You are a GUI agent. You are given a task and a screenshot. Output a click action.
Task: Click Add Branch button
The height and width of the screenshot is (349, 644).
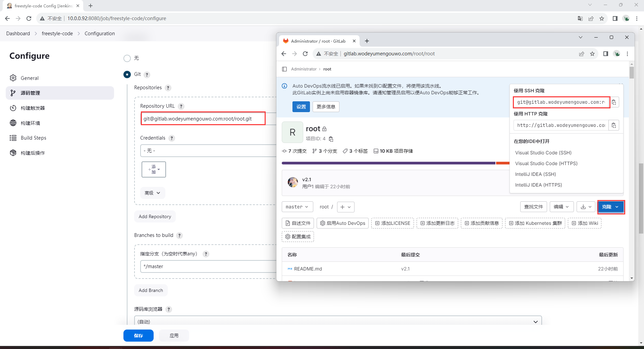pos(151,290)
